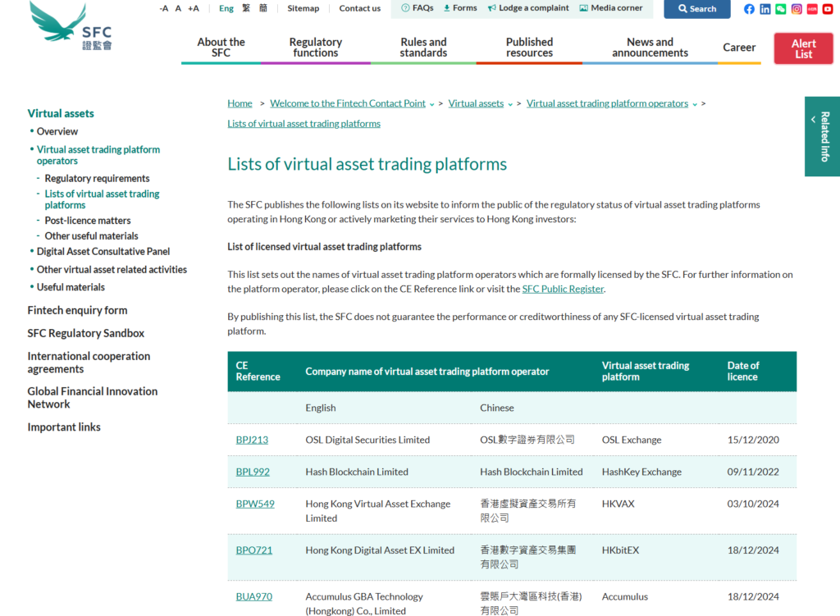
Task: Click the OSL Exchange table cell
Action: pyautogui.click(x=632, y=440)
